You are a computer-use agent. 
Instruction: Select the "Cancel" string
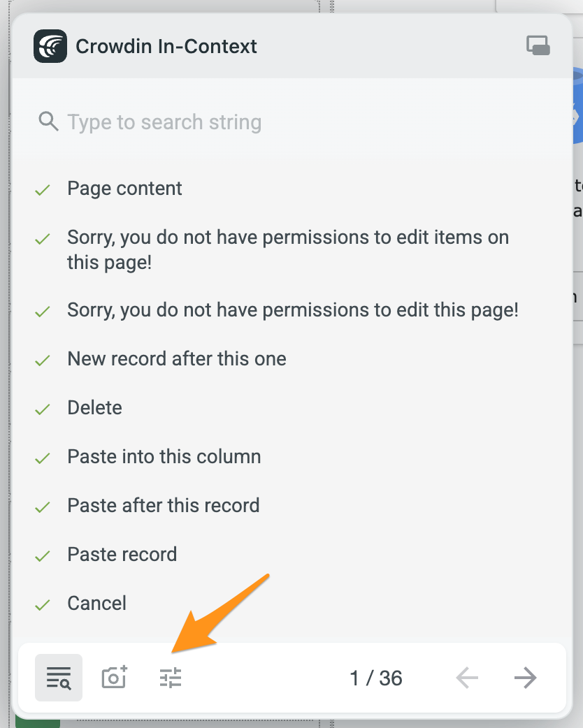click(97, 604)
